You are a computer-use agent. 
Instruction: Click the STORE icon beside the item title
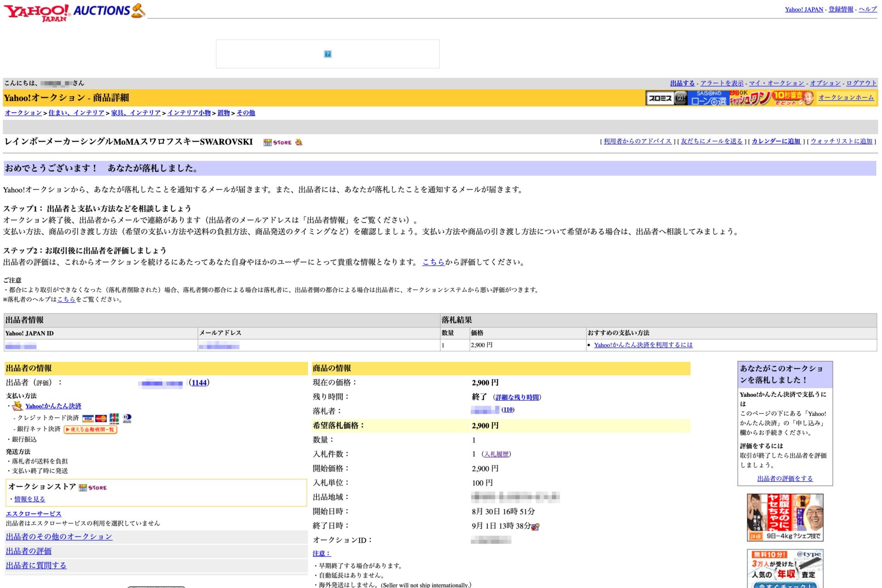277,142
